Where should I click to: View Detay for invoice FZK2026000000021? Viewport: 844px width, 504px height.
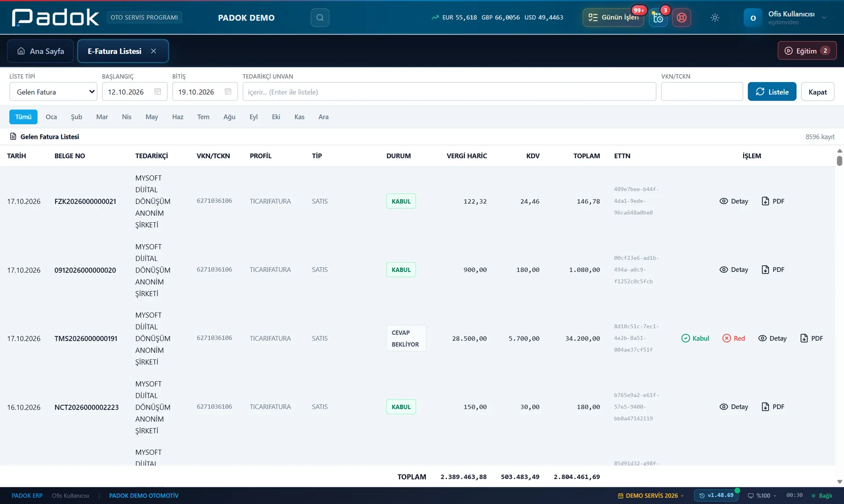click(734, 201)
